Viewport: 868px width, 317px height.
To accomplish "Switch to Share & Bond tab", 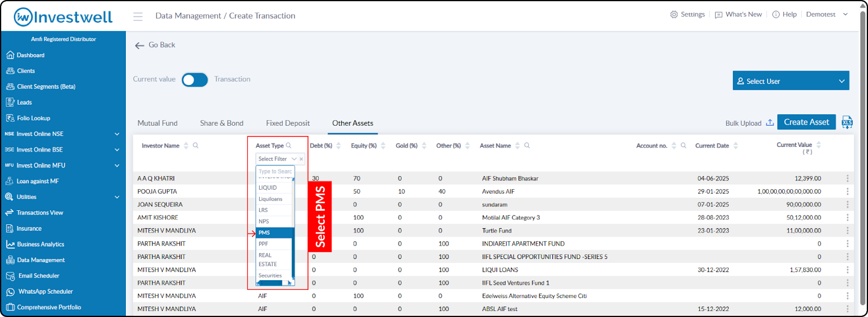I will click(x=221, y=124).
